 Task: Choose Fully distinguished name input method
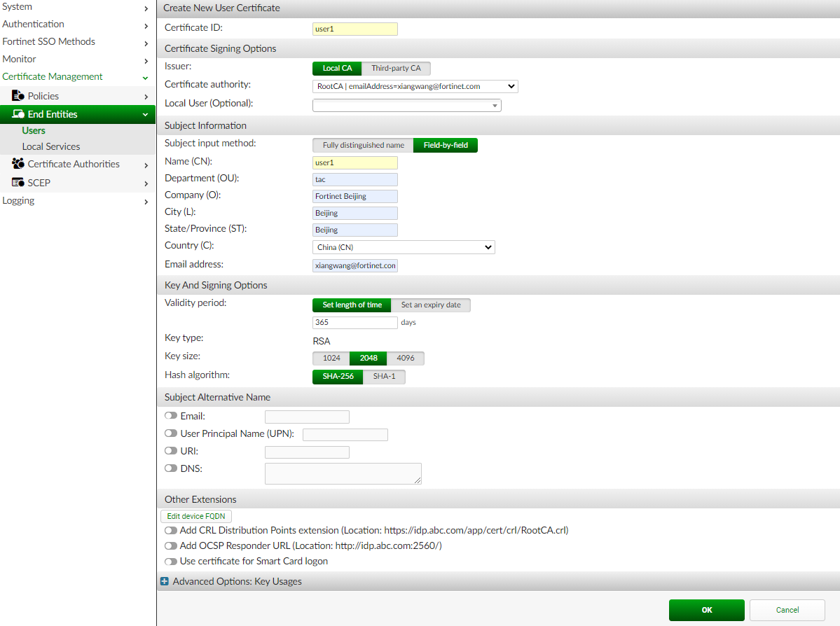363,145
